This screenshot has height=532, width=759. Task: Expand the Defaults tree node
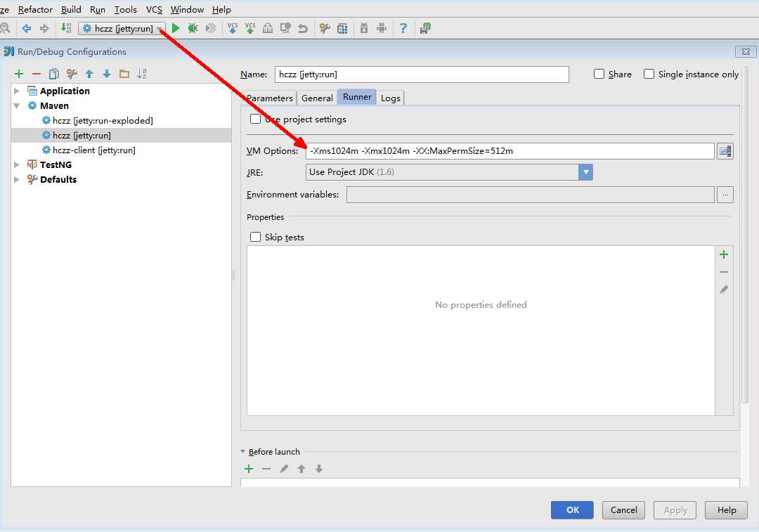[x=16, y=180]
